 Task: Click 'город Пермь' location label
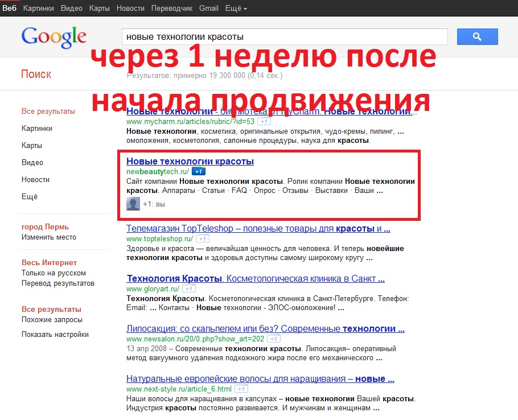click(x=45, y=227)
